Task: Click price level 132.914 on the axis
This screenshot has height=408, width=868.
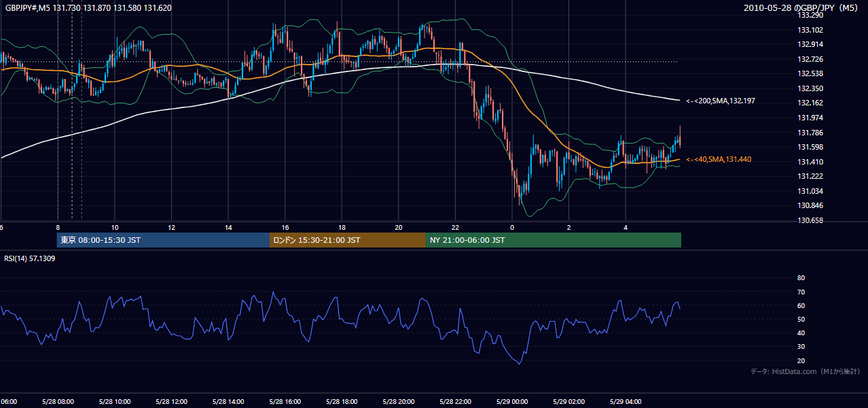Action: pos(810,44)
